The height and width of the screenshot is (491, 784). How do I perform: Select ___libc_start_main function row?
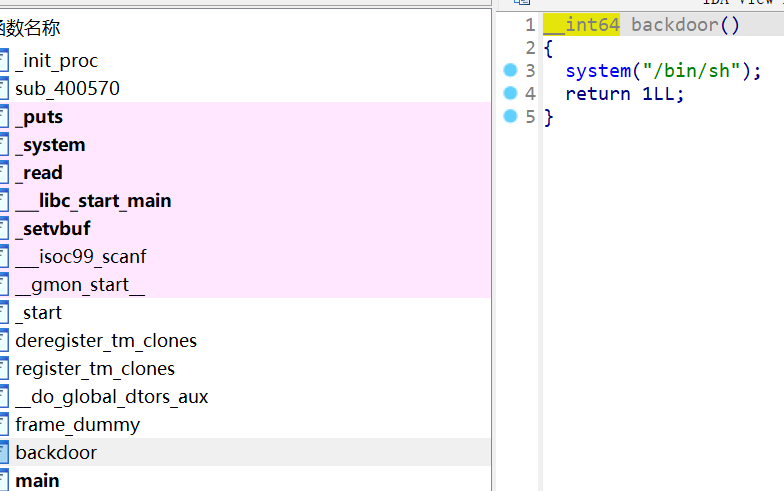pyautogui.click(x=245, y=200)
